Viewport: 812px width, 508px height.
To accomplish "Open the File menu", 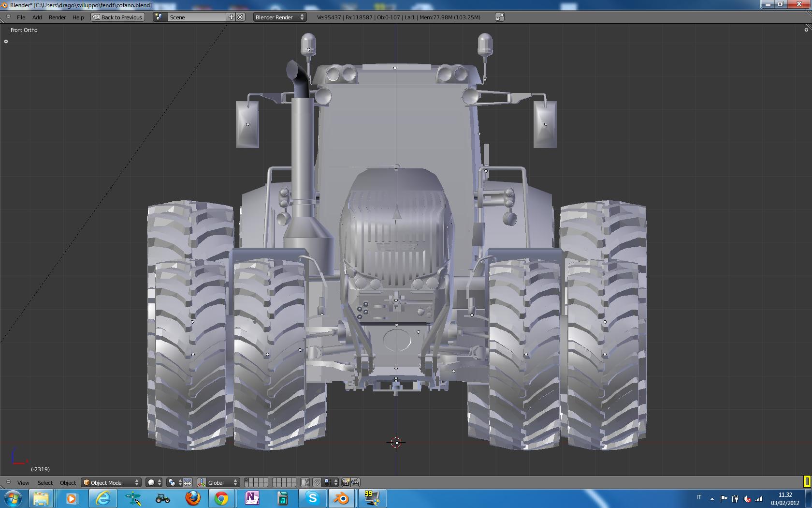I will tap(21, 17).
